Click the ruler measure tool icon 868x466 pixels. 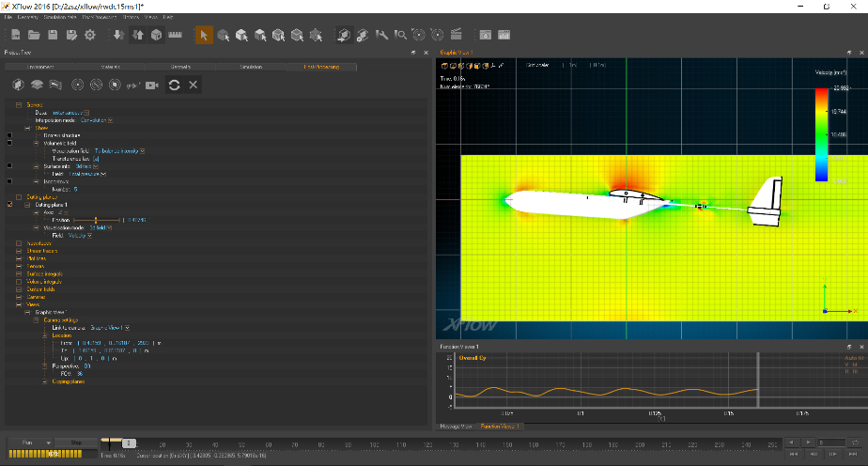[x=174, y=35]
